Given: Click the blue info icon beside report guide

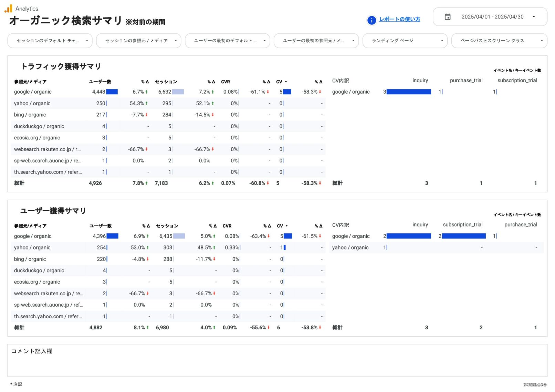Looking at the screenshot, I should pyautogui.click(x=371, y=20).
